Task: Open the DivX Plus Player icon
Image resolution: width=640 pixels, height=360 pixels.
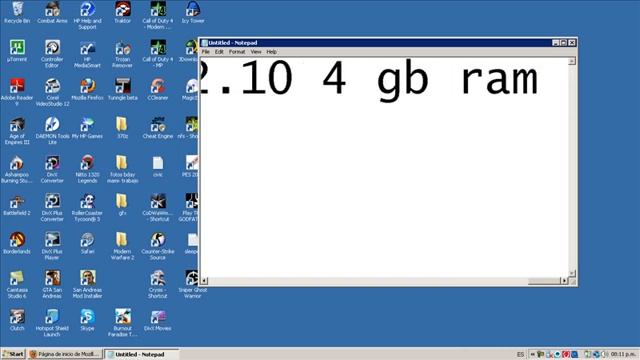Action: pyautogui.click(x=52, y=246)
